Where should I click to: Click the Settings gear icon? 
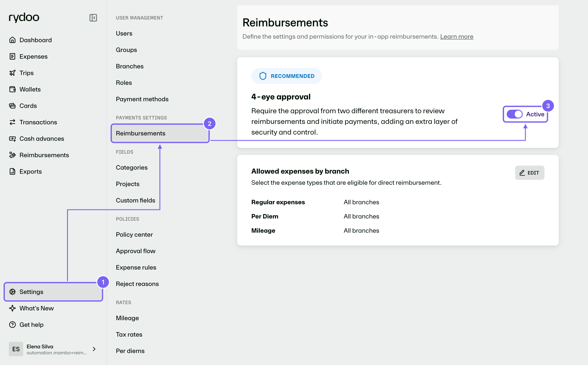[12, 292]
